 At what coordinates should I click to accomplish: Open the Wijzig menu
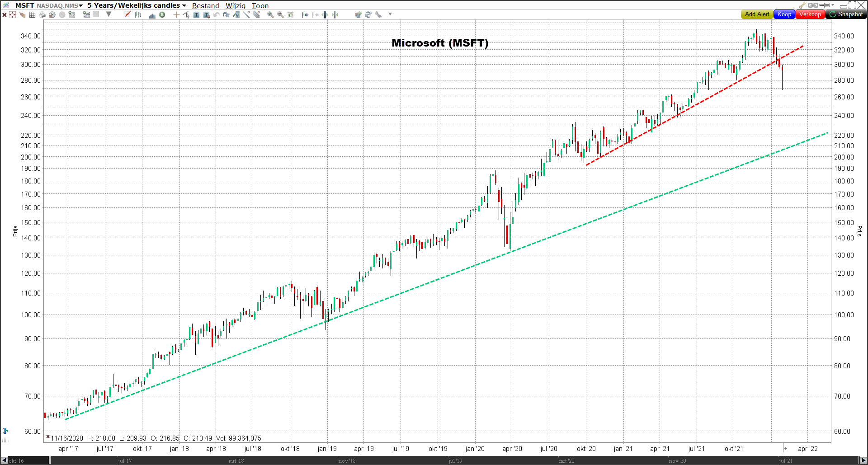point(236,5)
